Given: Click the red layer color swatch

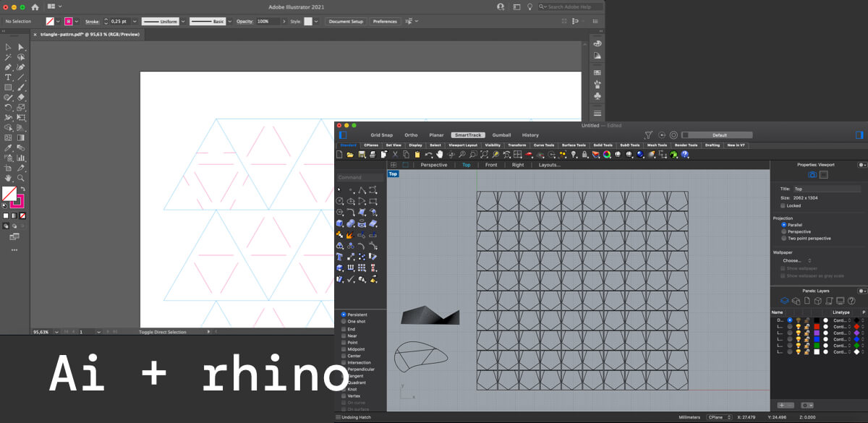Looking at the screenshot, I should click(x=817, y=326).
